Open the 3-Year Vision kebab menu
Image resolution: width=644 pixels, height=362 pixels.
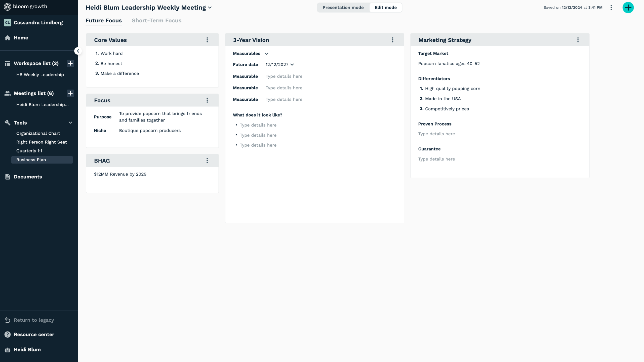coord(392,40)
